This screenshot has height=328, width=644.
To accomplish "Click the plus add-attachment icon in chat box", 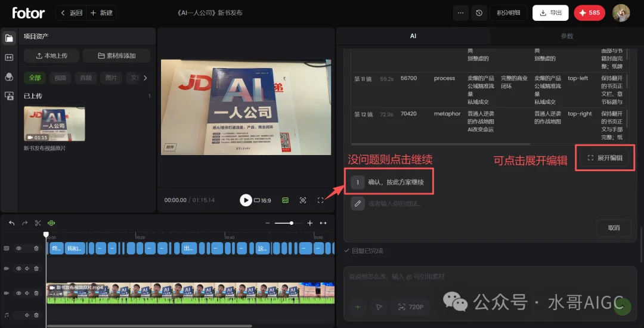I will [x=358, y=307].
